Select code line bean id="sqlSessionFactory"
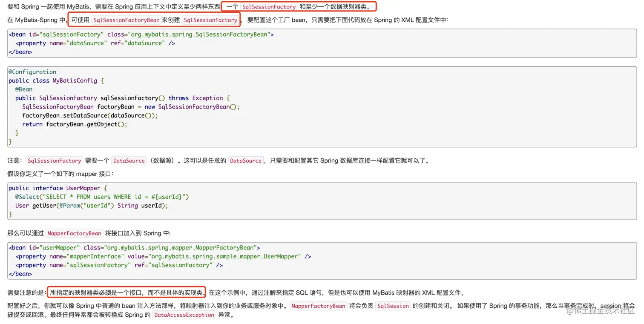Image resolution: width=644 pixels, height=324 pixels. click(141, 34)
